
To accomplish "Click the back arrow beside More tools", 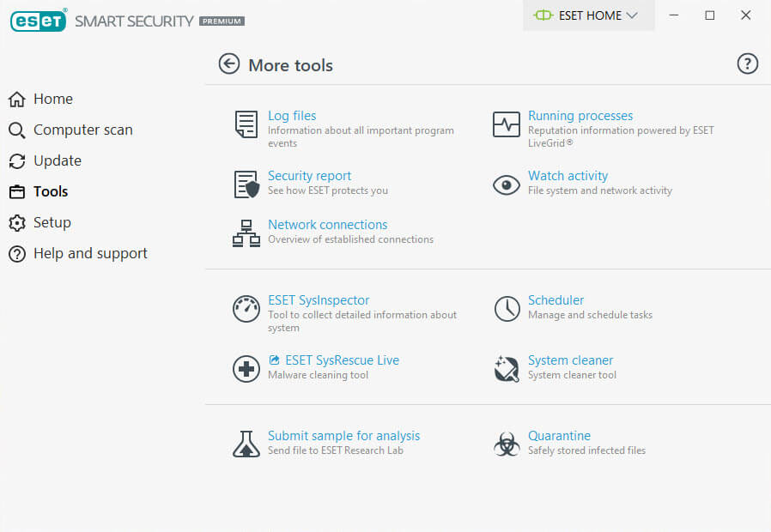I will (x=229, y=63).
